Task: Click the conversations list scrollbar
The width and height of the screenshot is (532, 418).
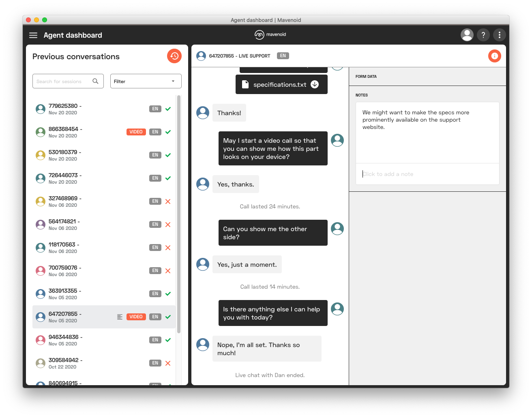Action: (179, 214)
